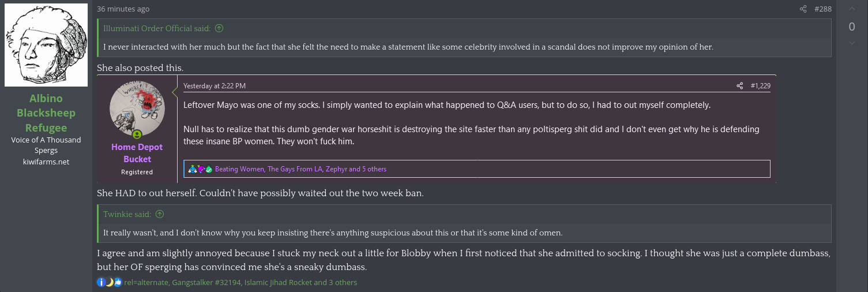Screen dimensions: 868x292
Task: Open post permalink #288
Action: pyautogui.click(x=822, y=9)
